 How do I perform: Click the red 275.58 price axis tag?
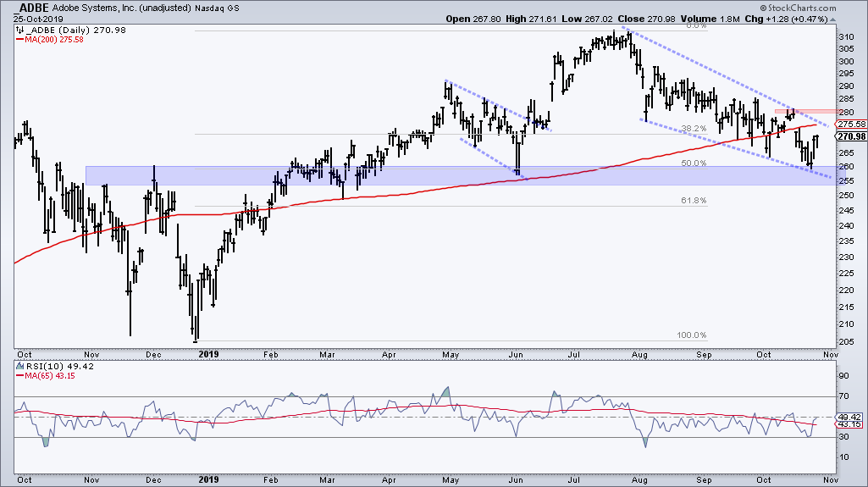pyautogui.click(x=852, y=124)
